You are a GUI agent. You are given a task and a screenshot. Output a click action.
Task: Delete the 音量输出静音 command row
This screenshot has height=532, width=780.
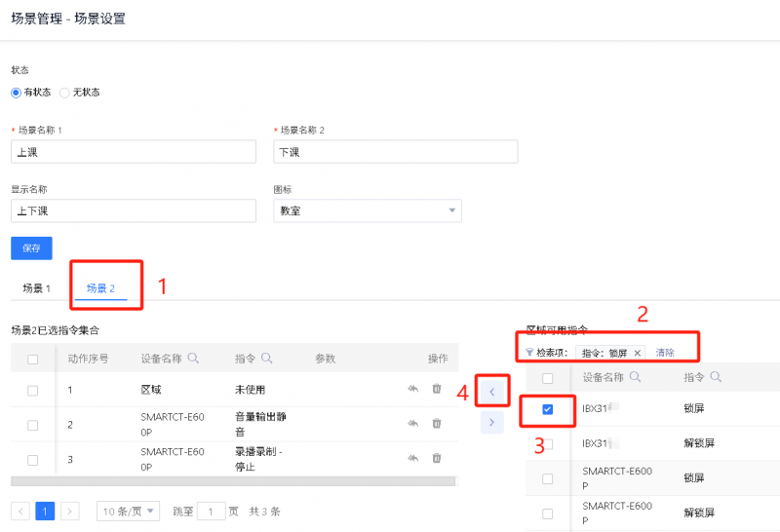(437, 423)
